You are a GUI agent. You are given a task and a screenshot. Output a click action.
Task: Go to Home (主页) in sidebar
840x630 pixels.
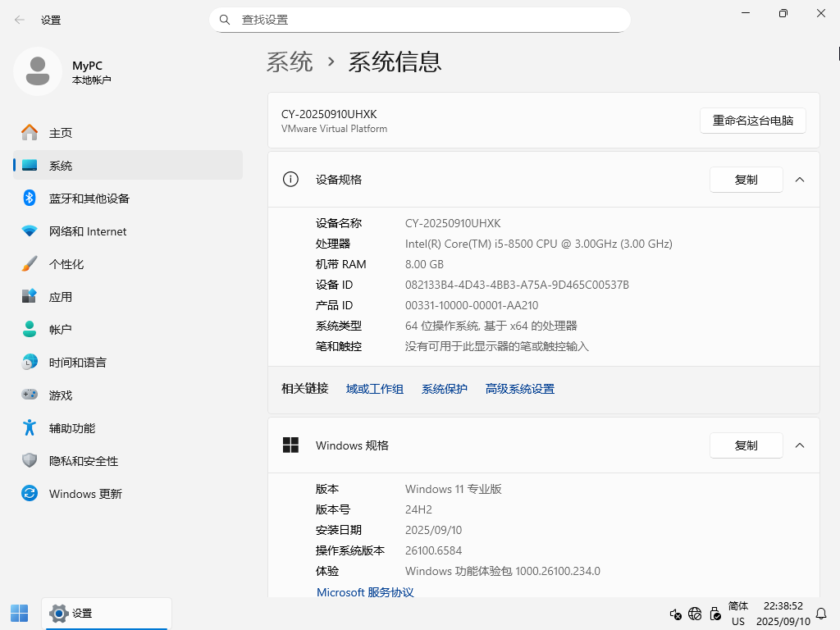[60, 133]
